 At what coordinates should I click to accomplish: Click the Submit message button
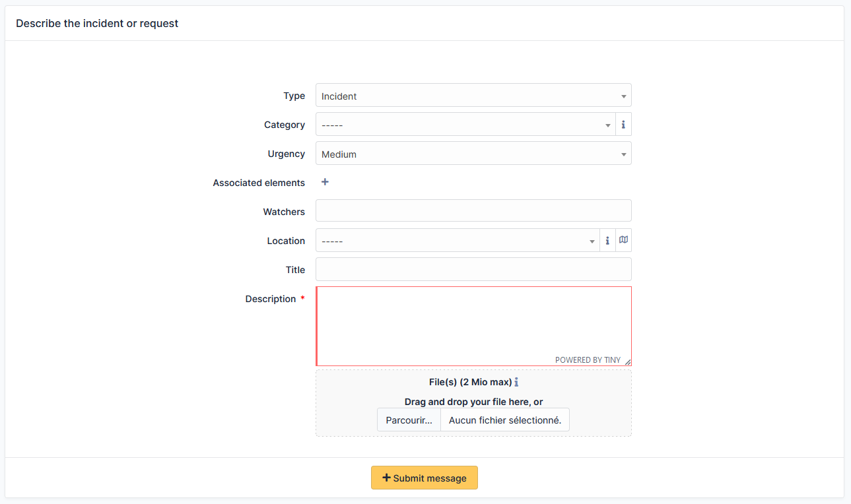click(x=425, y=477)
